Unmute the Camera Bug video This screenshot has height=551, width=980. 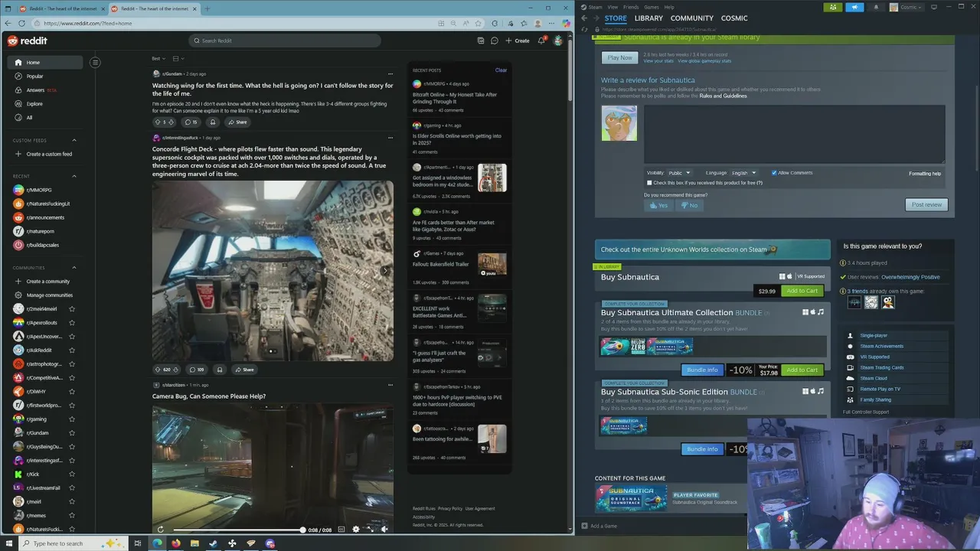click(x=384, y=530)
